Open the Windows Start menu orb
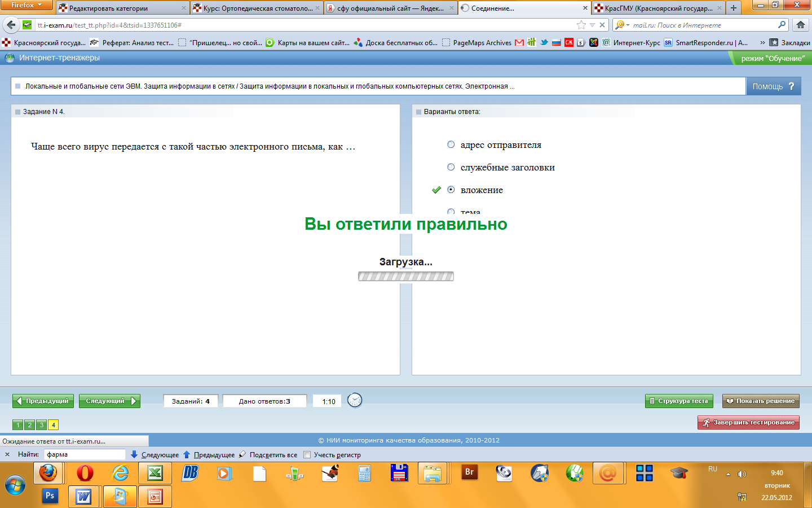This screenshot has width=812, height=508. coord(15,485)
